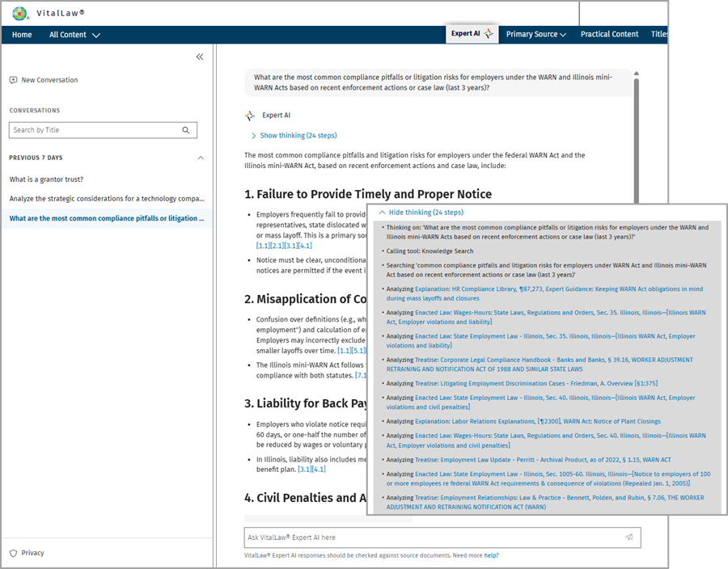Click the New Conversation chat icon

pyautogui.click(x=13, y=80)
